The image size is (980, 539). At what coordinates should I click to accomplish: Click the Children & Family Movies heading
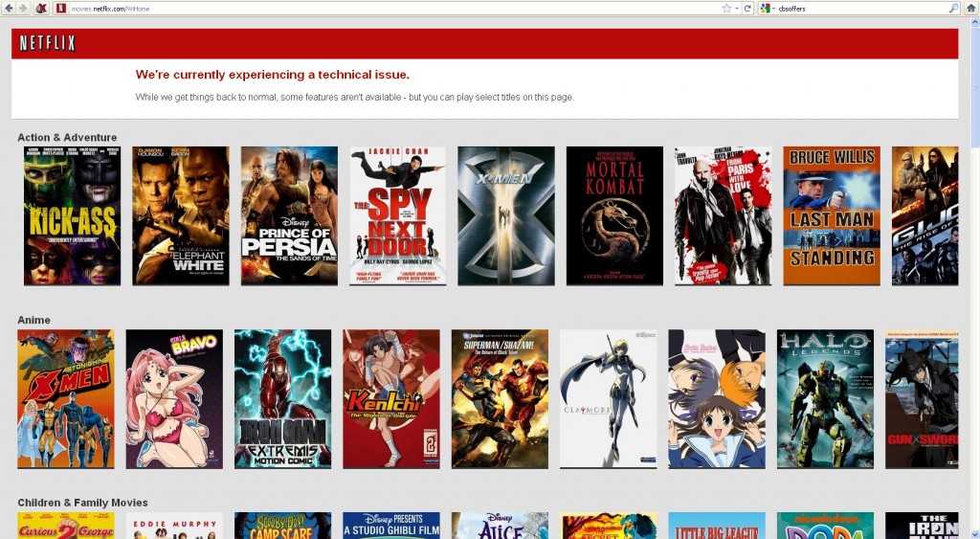(x=82, y=503)
